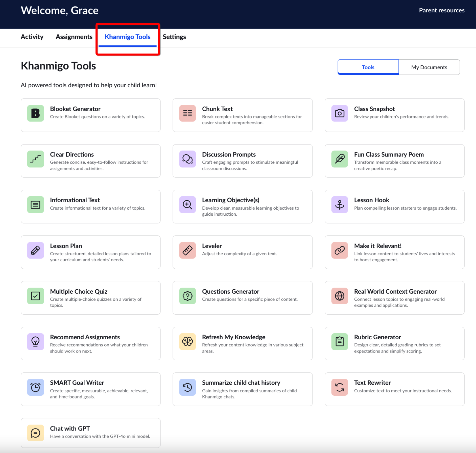This screenshot has width=476, height=453.
Task: Launch the Lesson Plan tool title
Action: [x=66, y=246]
